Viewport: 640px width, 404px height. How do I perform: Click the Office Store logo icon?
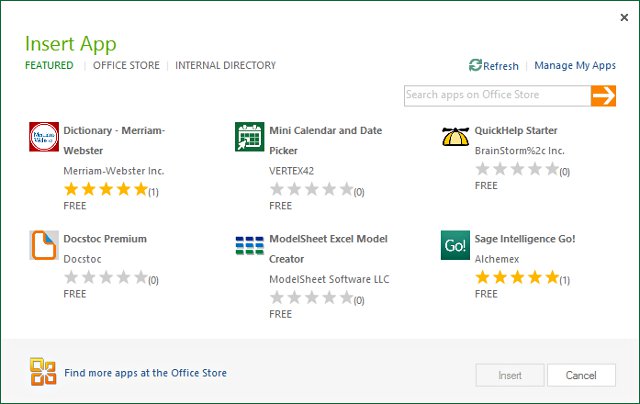pyautogui.click(x=43, y=372)
